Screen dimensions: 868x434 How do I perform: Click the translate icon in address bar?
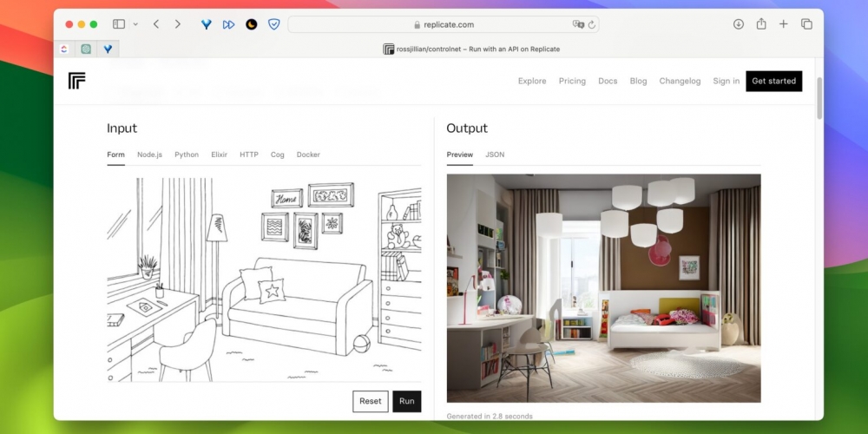[578, 24]
